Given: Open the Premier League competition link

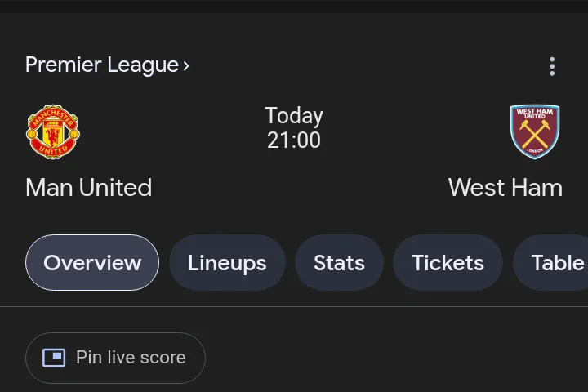Looking at the screenshot, I should pos(102,65).
